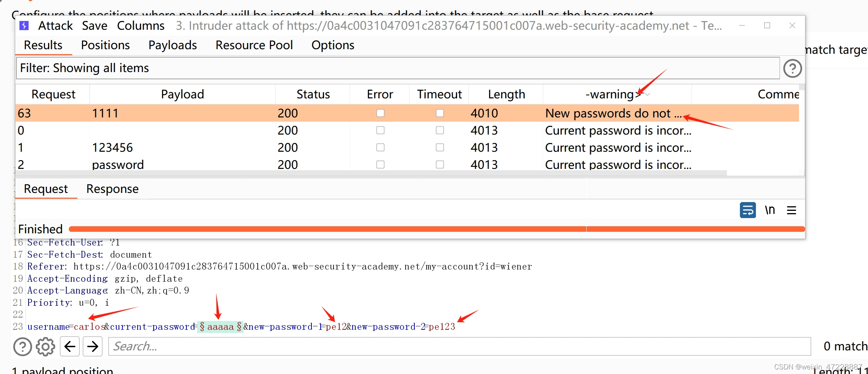Toggle Timeout checkbox for request 63
Viewport: 868px width, 374px height.
point(440,113)
